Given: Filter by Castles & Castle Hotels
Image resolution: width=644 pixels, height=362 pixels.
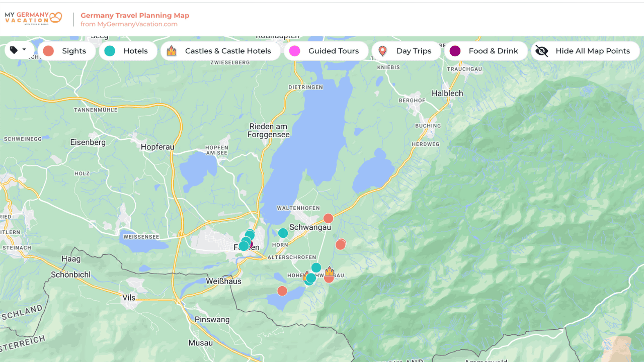Looking at the screenshot, I should 220,51.
